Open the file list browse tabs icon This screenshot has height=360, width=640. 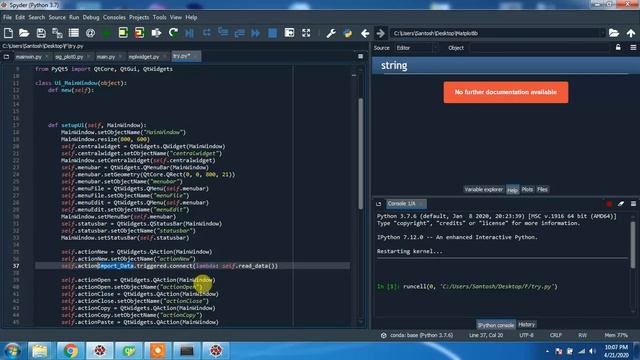click(74, 33)
